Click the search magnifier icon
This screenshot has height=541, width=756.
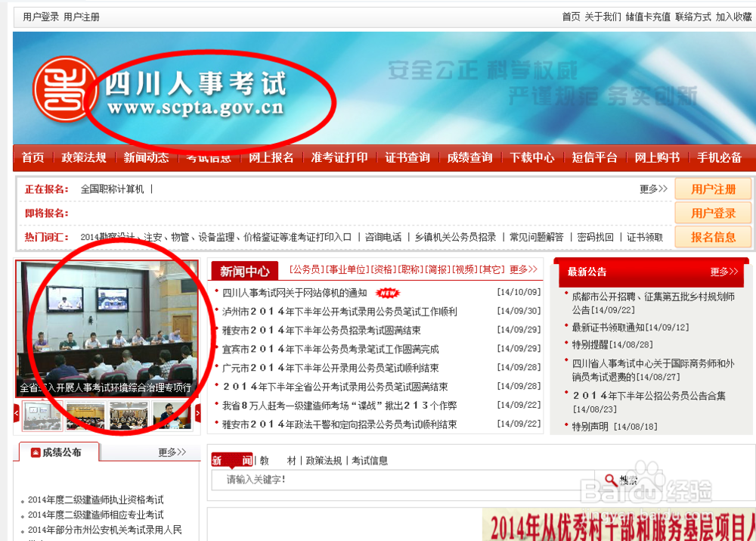610,480
